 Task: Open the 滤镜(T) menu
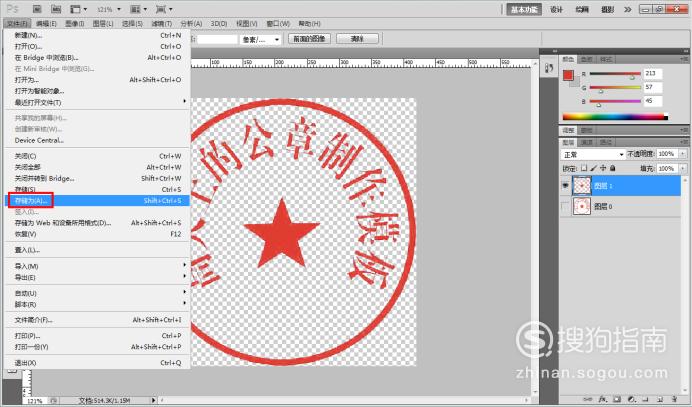coord(162,23)
